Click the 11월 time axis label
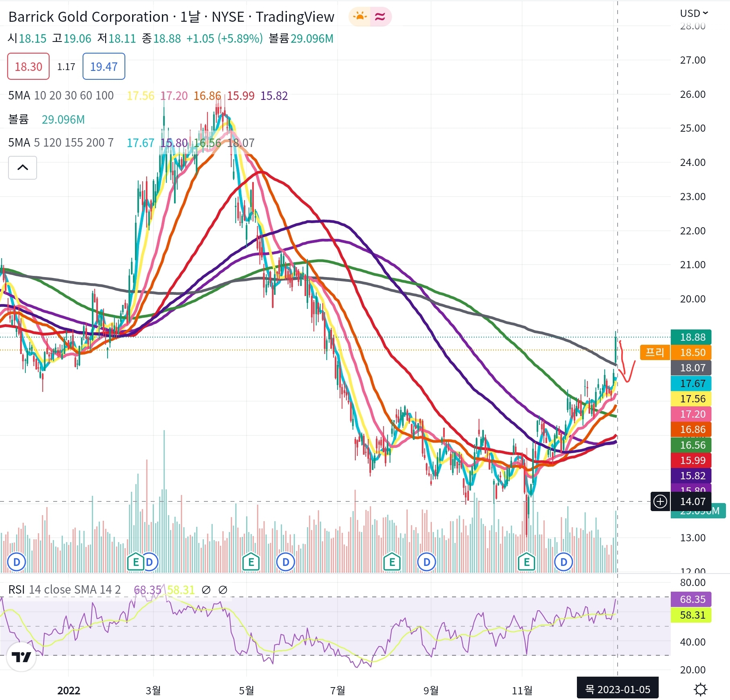Image resolution: width=730 pixels, height=700 pixels. [x=522, y=690]
